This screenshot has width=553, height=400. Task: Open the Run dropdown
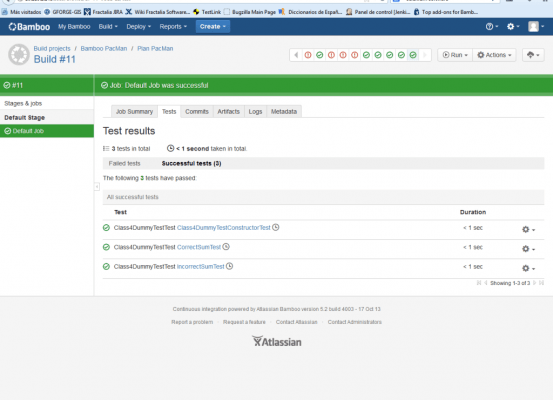(x=455, y=55)
